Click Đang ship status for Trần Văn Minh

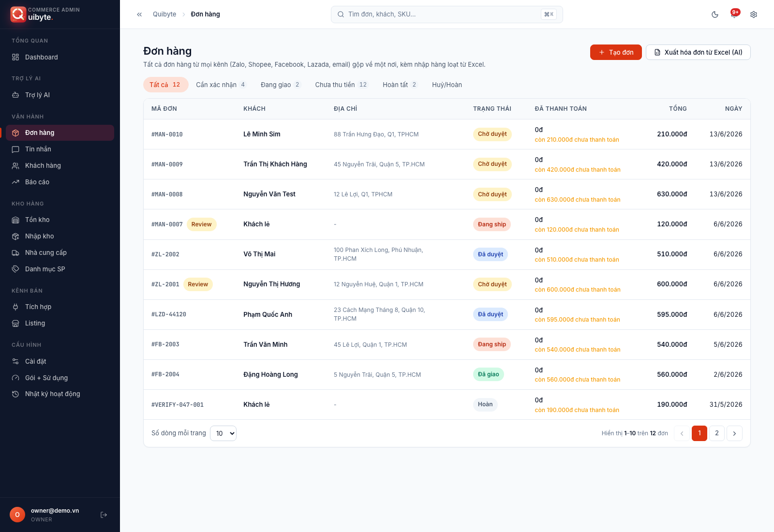coord(492,344)
